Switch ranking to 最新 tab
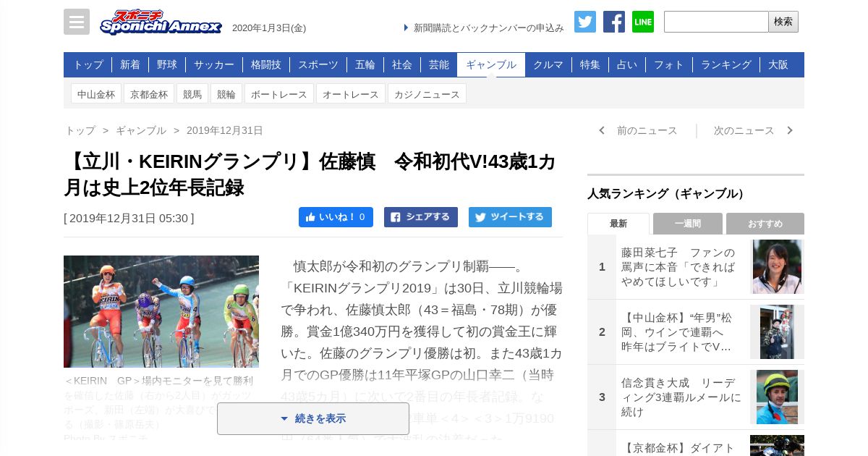This screenshot has width=868, height=456. pyautogui.click(x=618, y=224)
